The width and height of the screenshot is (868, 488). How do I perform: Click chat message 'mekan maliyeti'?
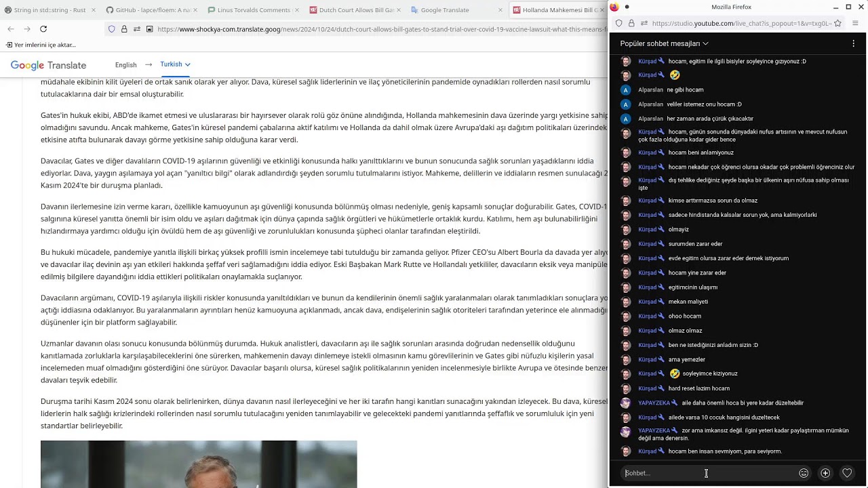tap(688, 302)
